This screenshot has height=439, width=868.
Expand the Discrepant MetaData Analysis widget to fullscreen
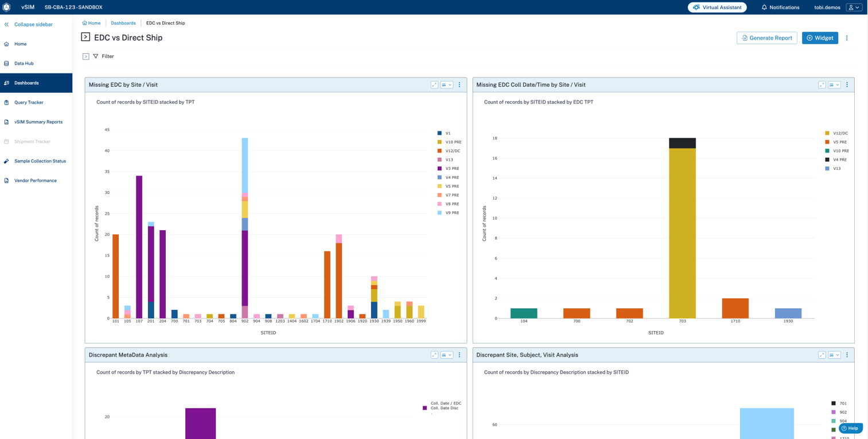pos(434,355)
